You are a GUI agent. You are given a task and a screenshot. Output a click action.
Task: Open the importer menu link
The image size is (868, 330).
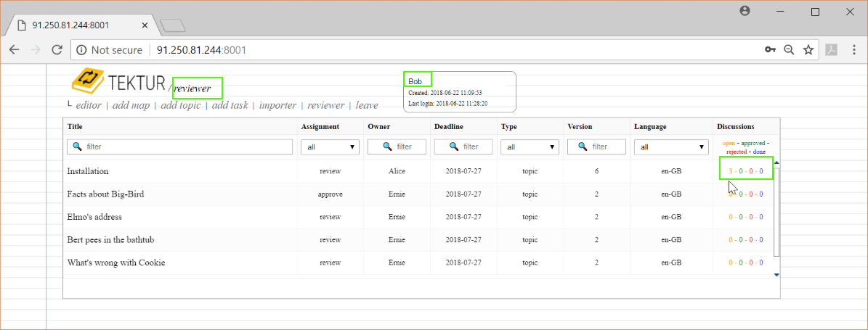277,105
